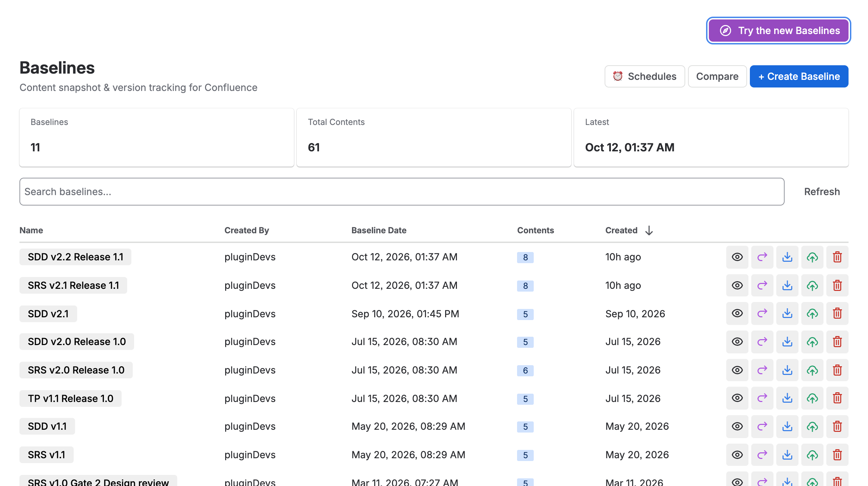Open the TP v1.1 Release 1.0 name tag
Image resolution: width=868 pixels, height=486 pixels.
[x=71, y=399]
